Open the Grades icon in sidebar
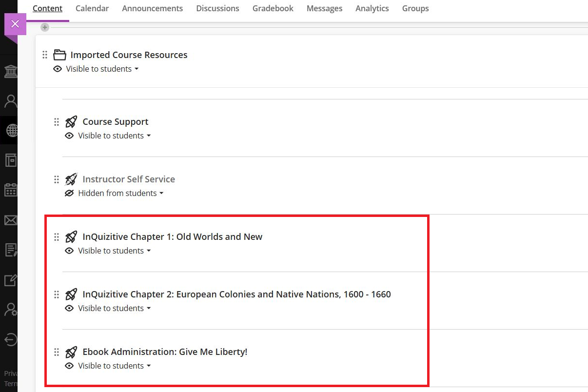 pyautogui.click(x=10, y=250)
